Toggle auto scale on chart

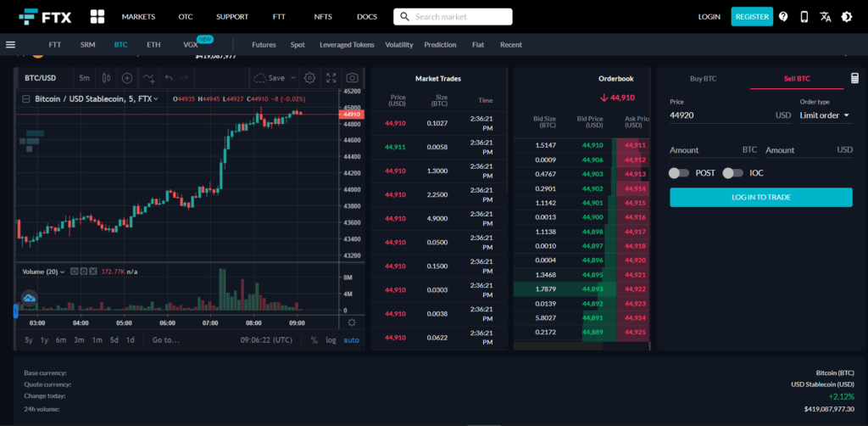tap(351, 340)
